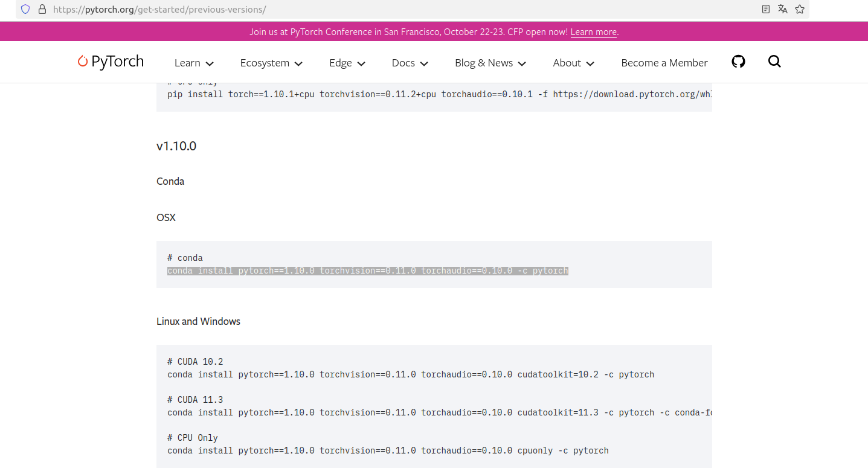This screenshot has width=868, height=471.
Task: Click the highlighted OSX conda install command
Action: (368, 271)
